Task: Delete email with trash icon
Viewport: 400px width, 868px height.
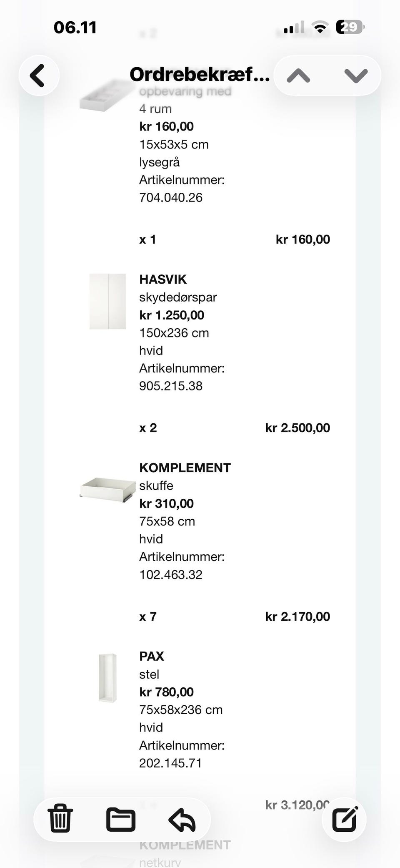Action: (60, 819)
